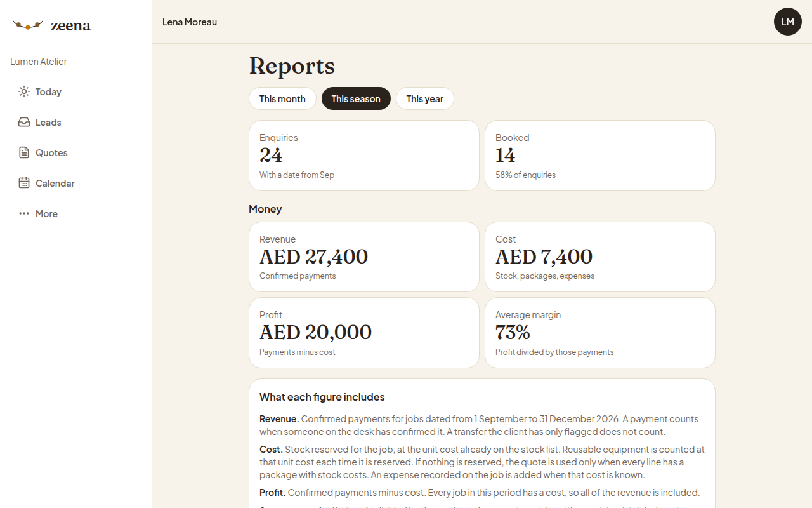
Task: Click the zeena brand name
Action: [x=70, y=26]
